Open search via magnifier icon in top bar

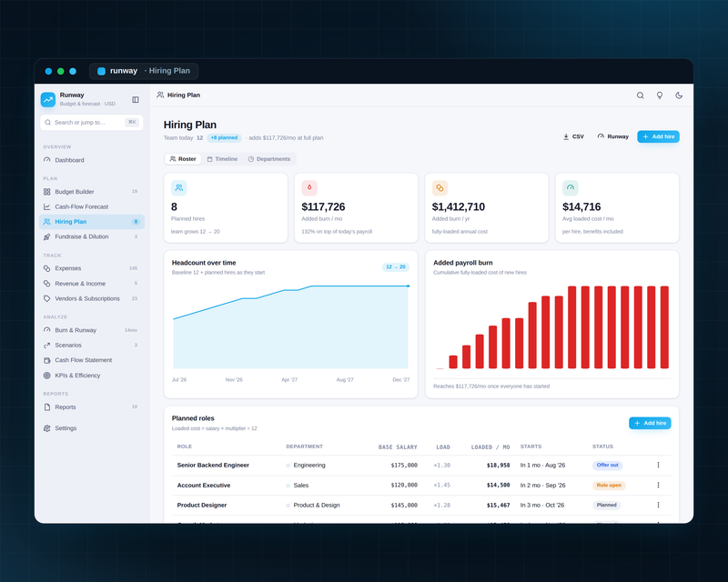pyautogui.click(x=641, y=95)
